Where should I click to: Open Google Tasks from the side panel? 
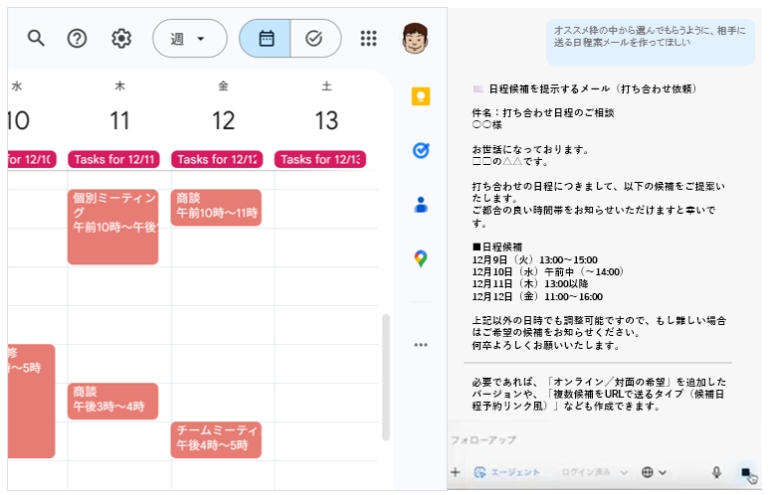coord(421,150)
